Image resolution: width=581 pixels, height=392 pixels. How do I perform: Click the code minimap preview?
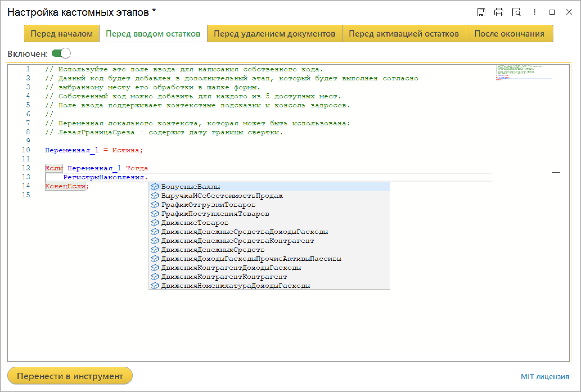[x=523, y=73]
